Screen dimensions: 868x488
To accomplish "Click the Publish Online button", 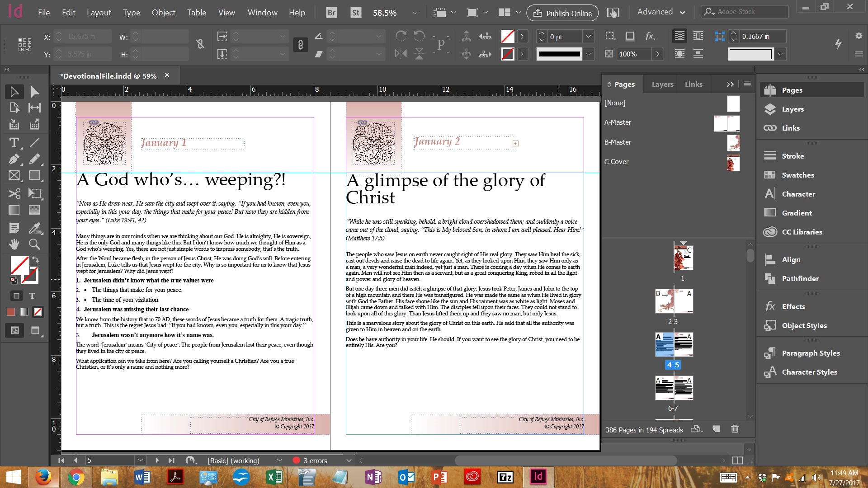I will click(562, 13).
